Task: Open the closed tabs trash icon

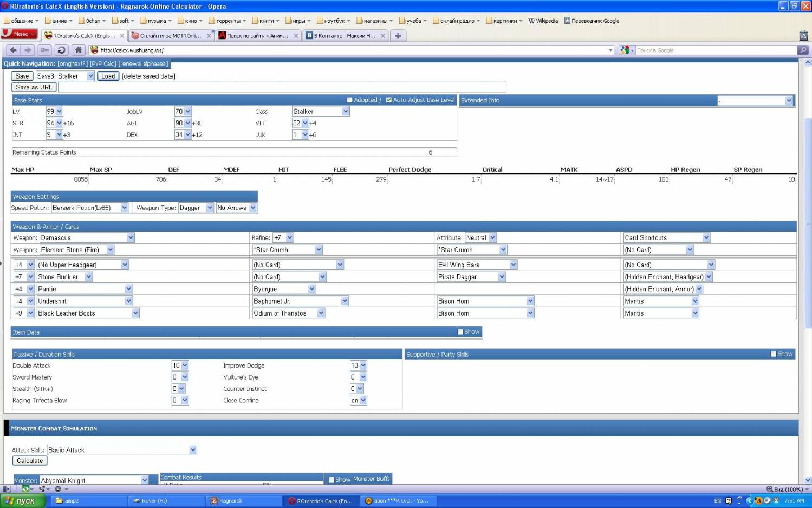Action: click(804, 36)
